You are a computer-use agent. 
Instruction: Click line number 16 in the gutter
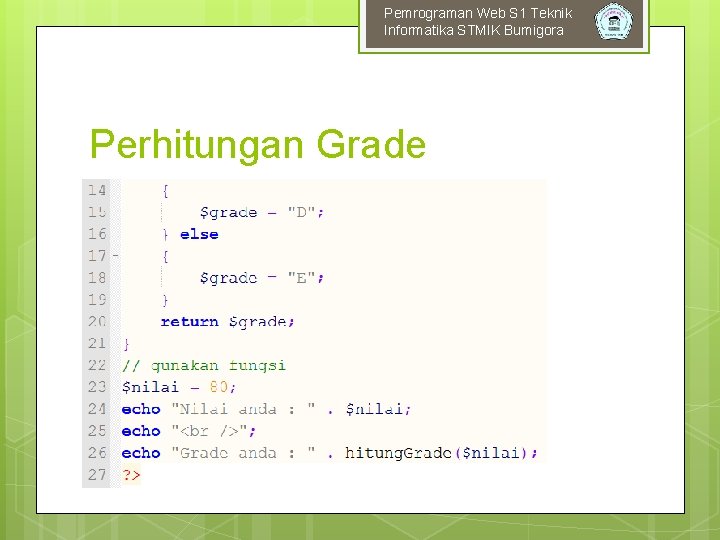(97, 234)
